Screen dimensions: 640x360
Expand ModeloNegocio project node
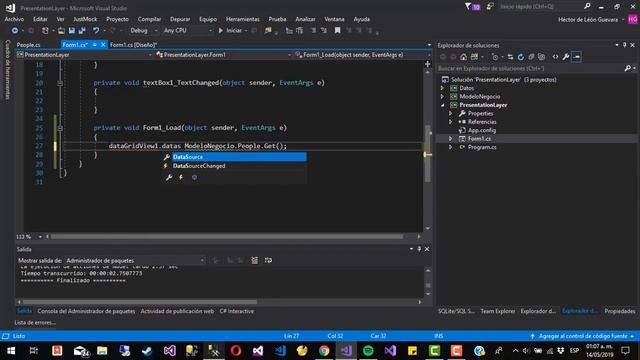(442, 97)
